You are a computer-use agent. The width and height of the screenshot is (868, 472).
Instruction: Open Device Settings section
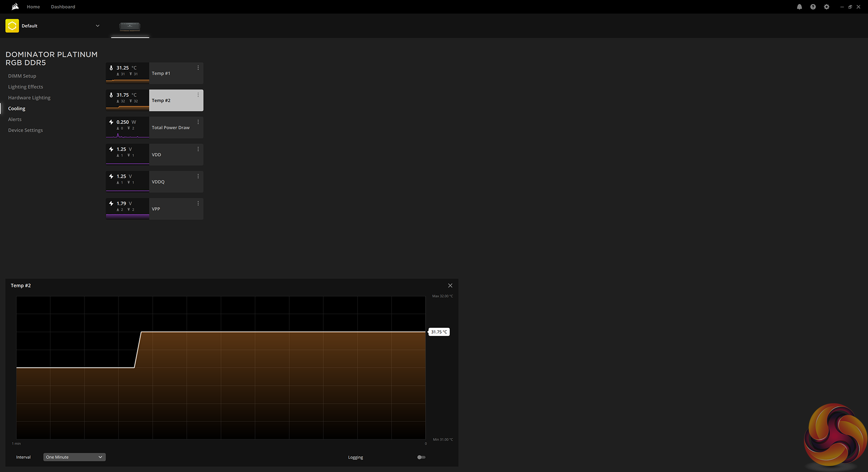(25, 130)
